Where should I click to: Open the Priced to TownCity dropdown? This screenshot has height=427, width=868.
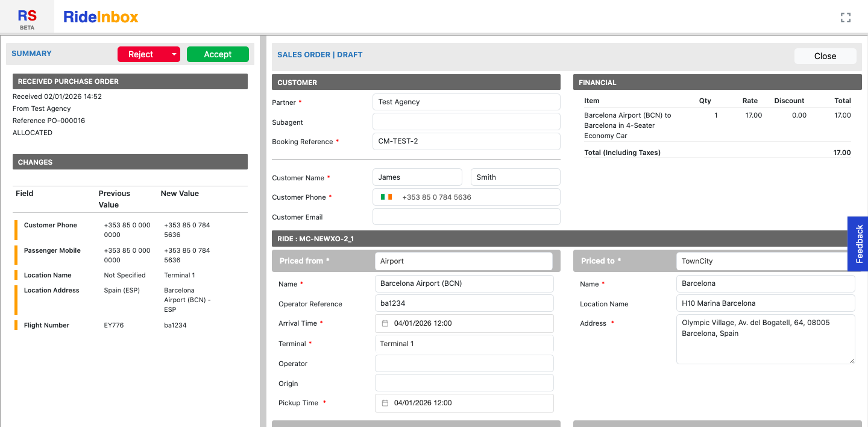point(763,261)
